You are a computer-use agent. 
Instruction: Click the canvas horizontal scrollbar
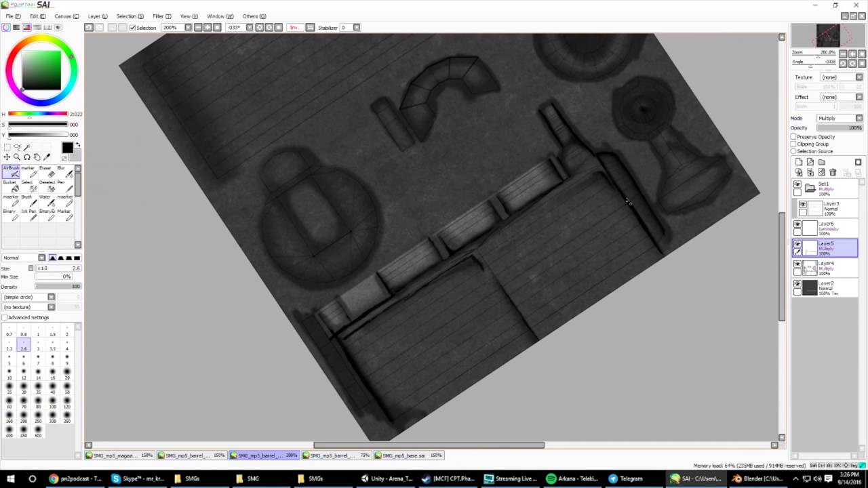(x=429, y=445)
